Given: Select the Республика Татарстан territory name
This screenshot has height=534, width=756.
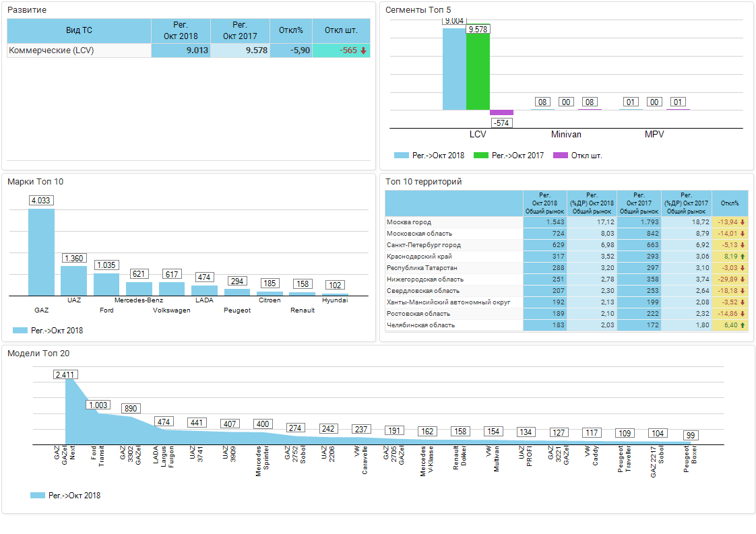Looking at the screenshot, I should tap(422, 268).
